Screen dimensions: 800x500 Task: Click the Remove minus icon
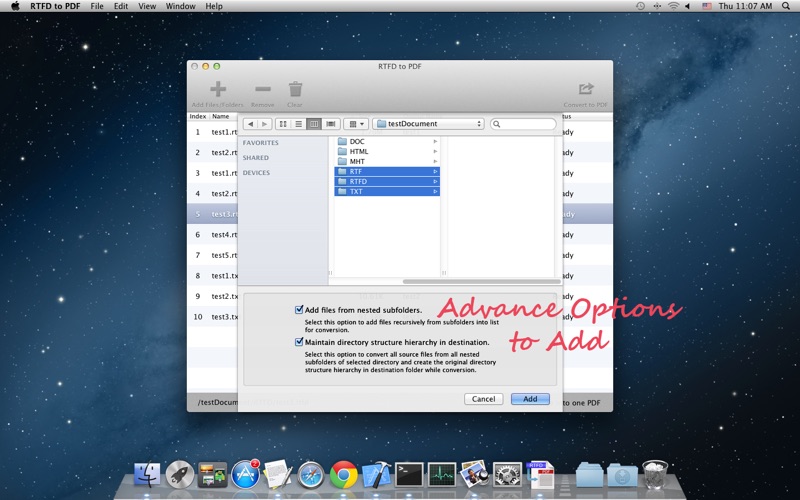[263, 89]
